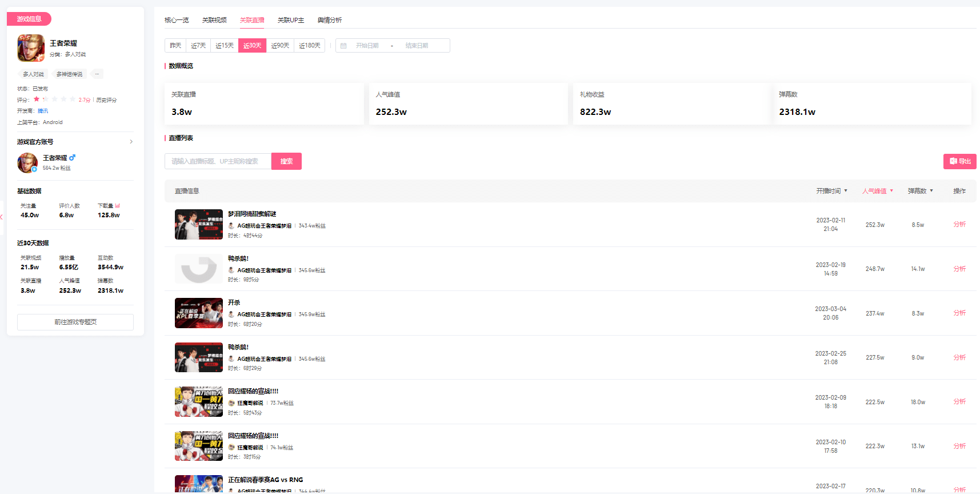The image size is (980, 494).
Task: Open thumbnail of the 开杀 stream
Action: pyautogui.click(x=199, y=313)
